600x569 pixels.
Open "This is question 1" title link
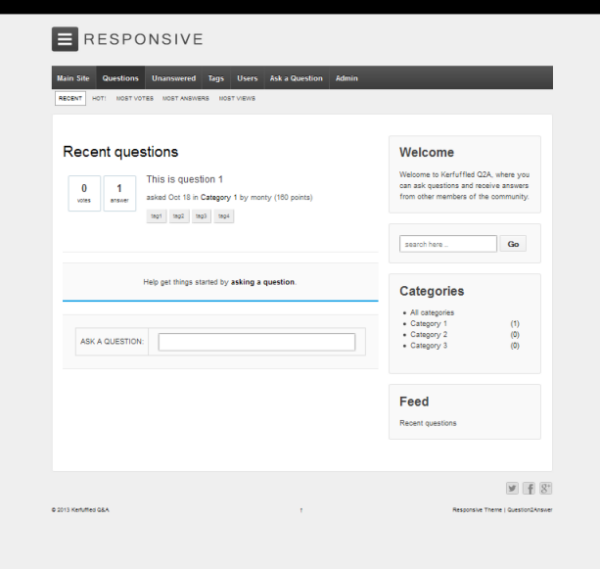[184, 179]
